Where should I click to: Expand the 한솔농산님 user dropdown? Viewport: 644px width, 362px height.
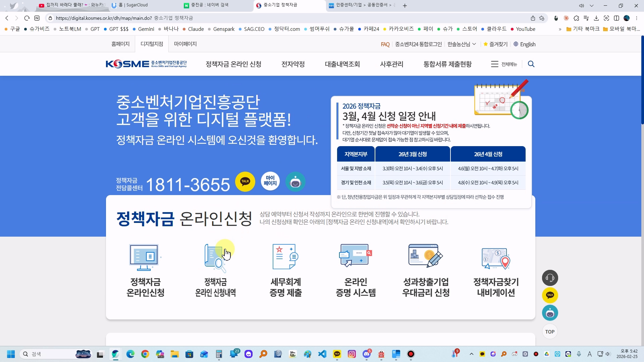(462, 44)
